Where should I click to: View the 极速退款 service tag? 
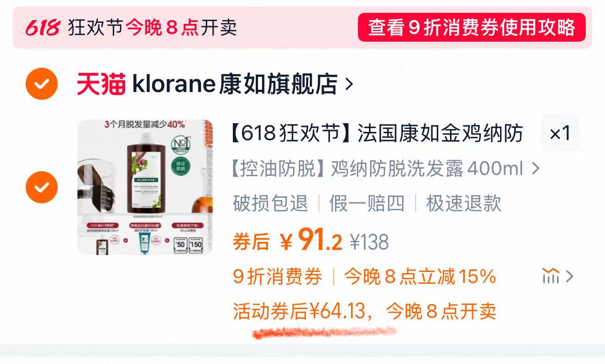coord(464,203)
